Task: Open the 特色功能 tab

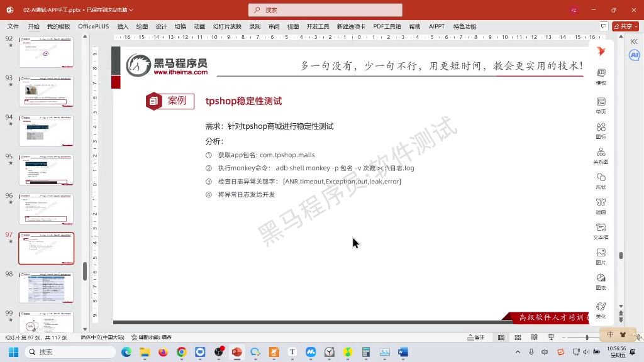Action: tap(465, 26)
